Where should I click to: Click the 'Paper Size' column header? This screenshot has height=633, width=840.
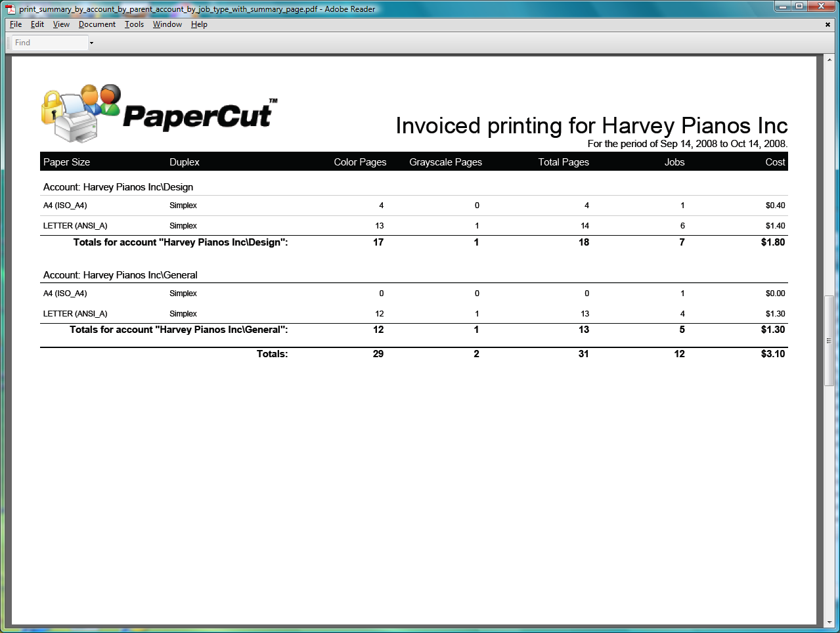pos(66,162)
